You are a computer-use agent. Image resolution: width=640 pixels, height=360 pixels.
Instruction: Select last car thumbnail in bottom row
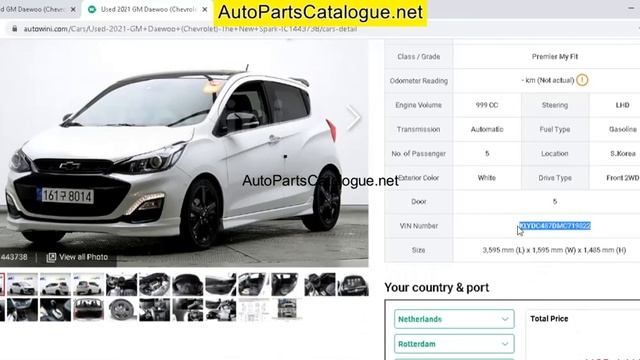tap(287, 310)
